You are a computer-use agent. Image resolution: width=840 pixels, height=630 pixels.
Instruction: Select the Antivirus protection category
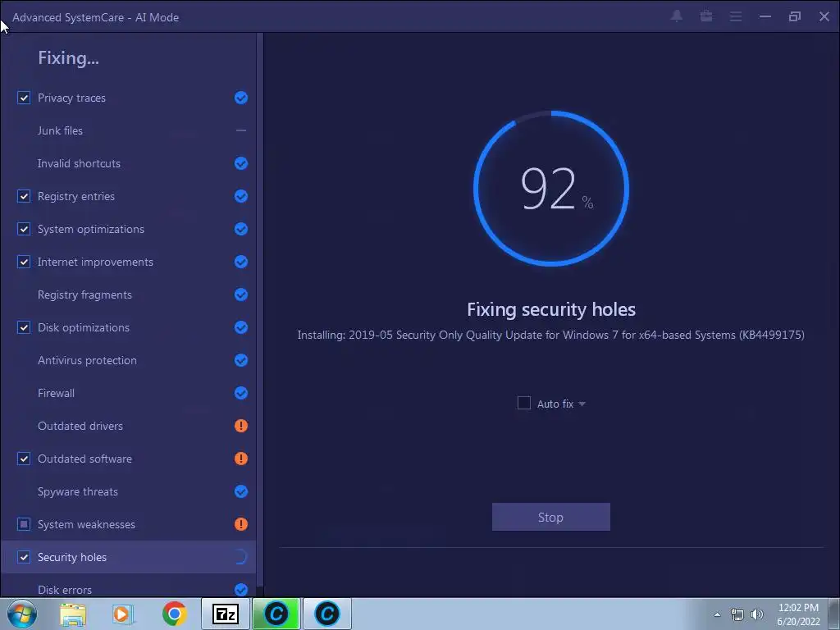point(128,360)
